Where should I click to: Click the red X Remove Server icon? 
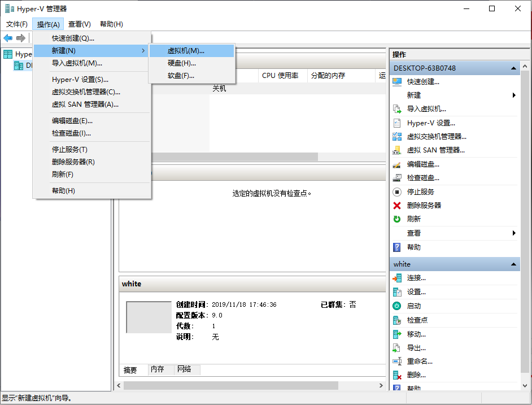[397, 206]
